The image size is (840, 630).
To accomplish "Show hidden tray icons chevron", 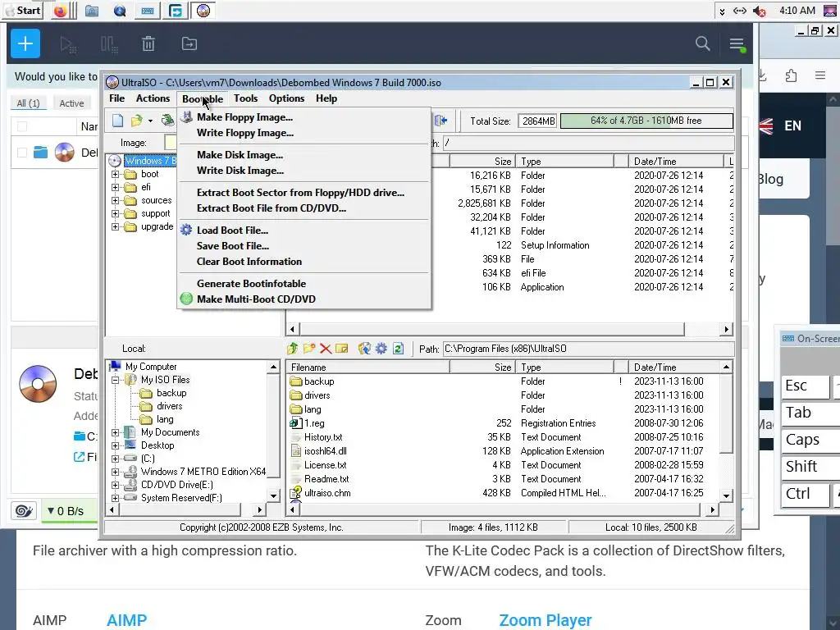I will pyautogui.click(x=722, y=11).
